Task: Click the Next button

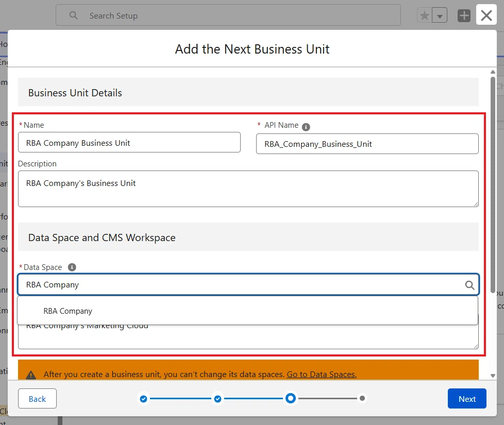Action: coord(467,399)
